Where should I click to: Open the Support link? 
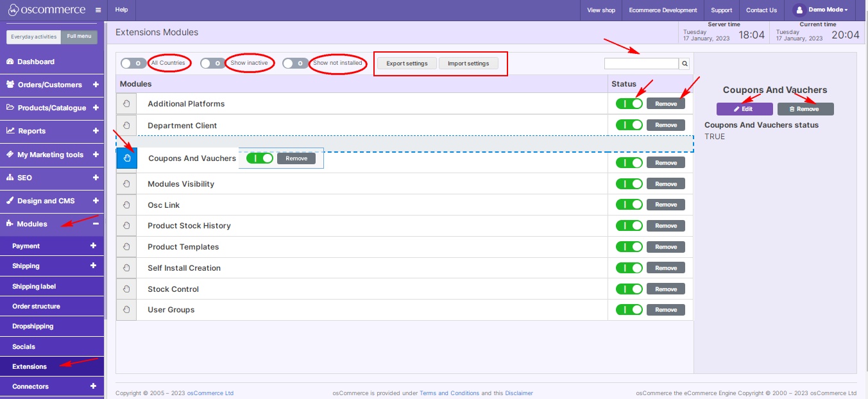(x=721, y=10)
